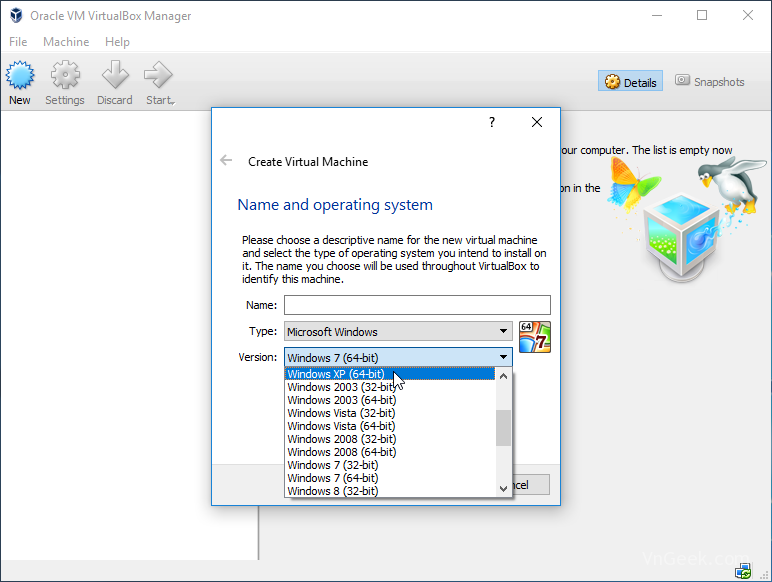This screenshot has height=582, width=772.
Task: Click the back arrow in the wizard
Action: pos(226,161)
